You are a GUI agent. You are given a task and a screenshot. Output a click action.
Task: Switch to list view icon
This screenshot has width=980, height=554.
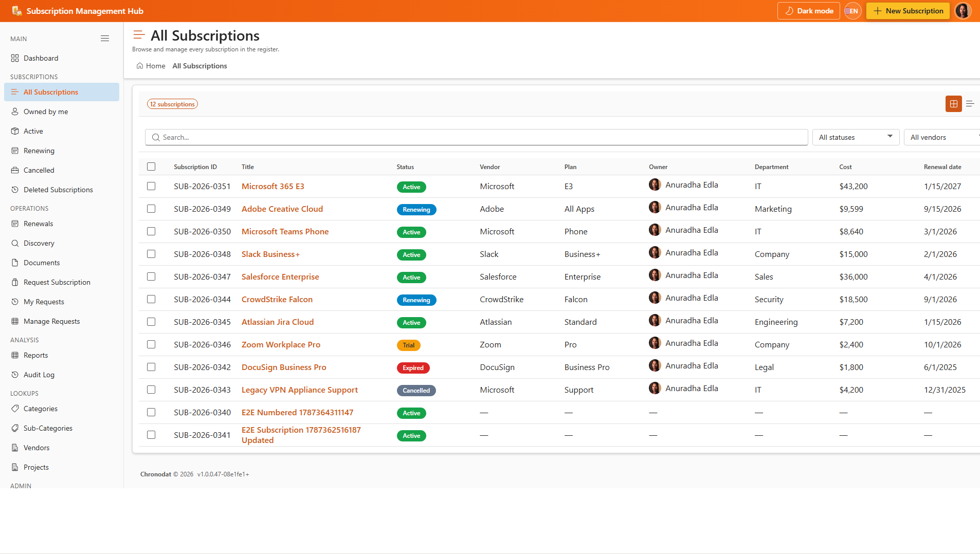pyautogui.click(x=970, y=104)
